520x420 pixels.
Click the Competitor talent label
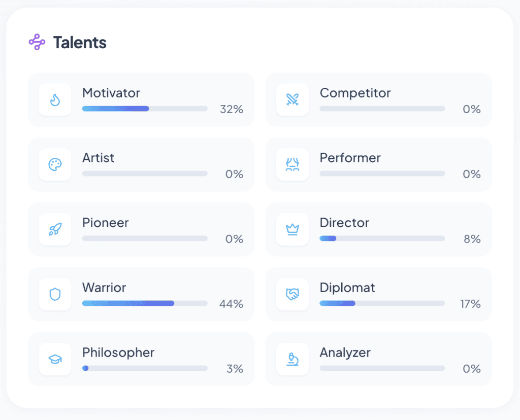[x=355, y=93]
